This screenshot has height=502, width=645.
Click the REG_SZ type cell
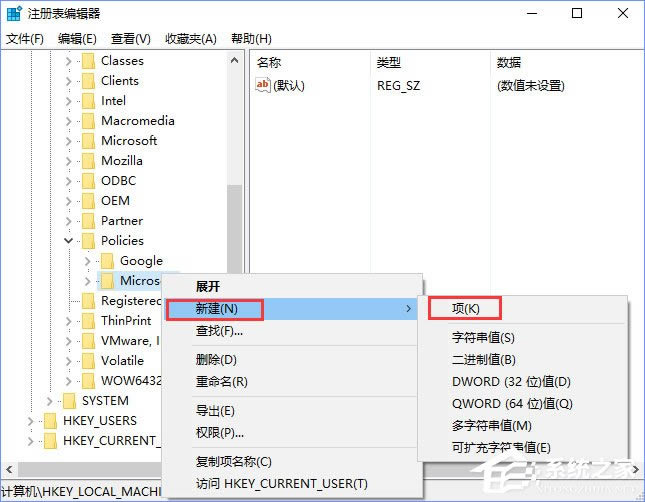coord(399,86)
